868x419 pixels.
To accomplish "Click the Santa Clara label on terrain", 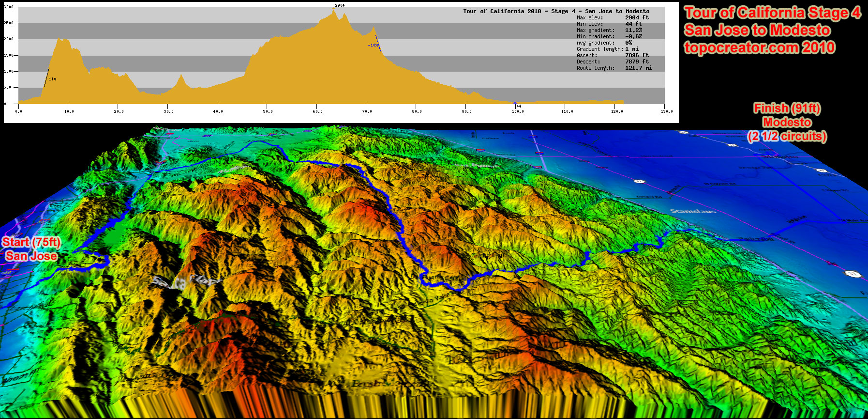I will [186, 281].
